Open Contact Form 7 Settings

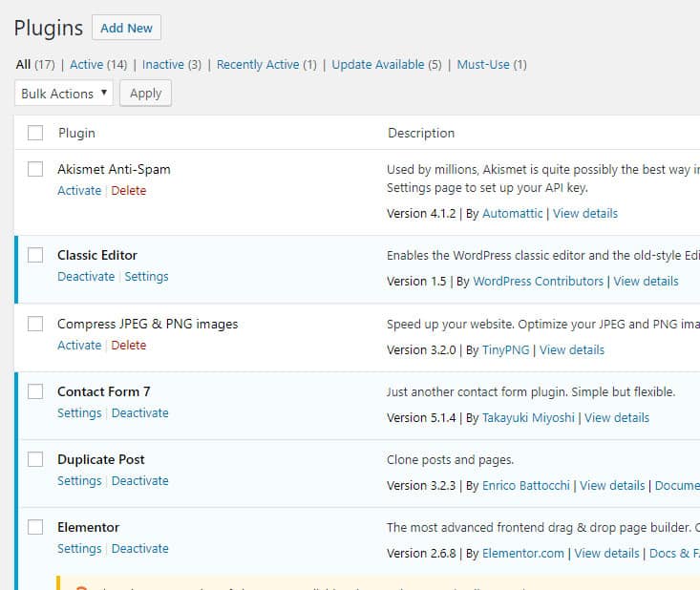click(x=79, y=413)
